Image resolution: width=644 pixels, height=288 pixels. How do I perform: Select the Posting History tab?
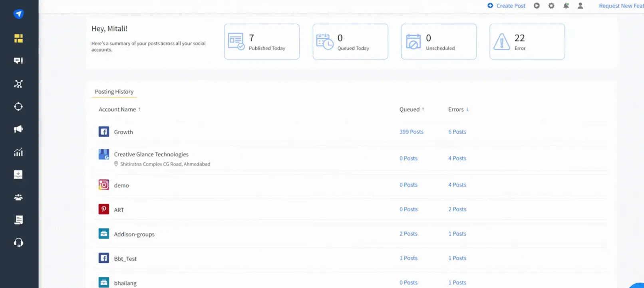[114, 92]
